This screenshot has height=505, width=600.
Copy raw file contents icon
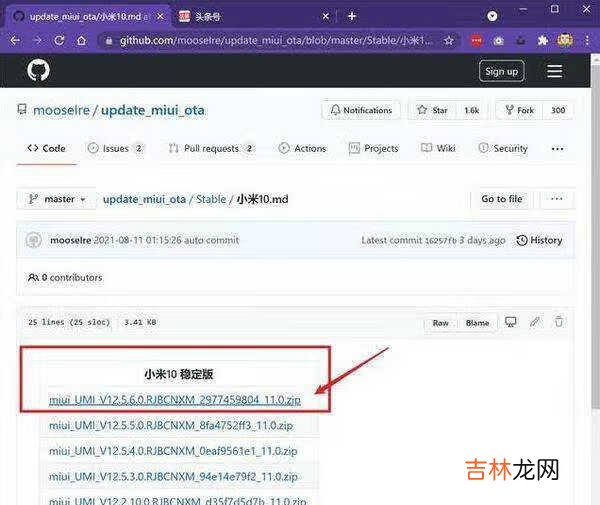[x=438, y=322]
